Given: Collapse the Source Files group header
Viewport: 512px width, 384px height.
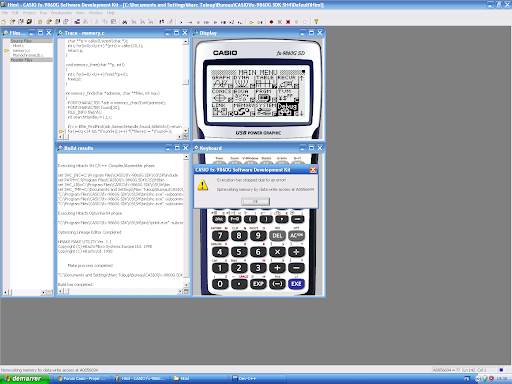Looking at the screenshot, I should pyautogui.click(x=31, y=41).
